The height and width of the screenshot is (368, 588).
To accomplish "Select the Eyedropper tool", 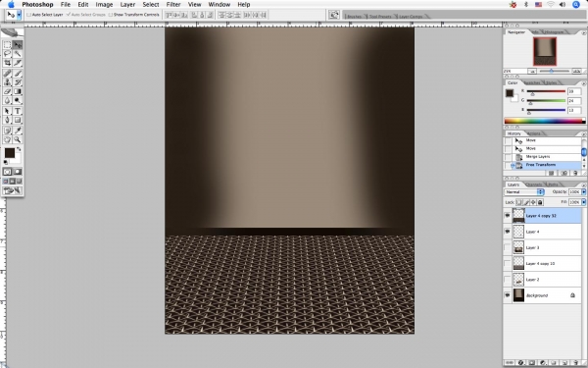I will pyautogui.click(x=18, y=131).
